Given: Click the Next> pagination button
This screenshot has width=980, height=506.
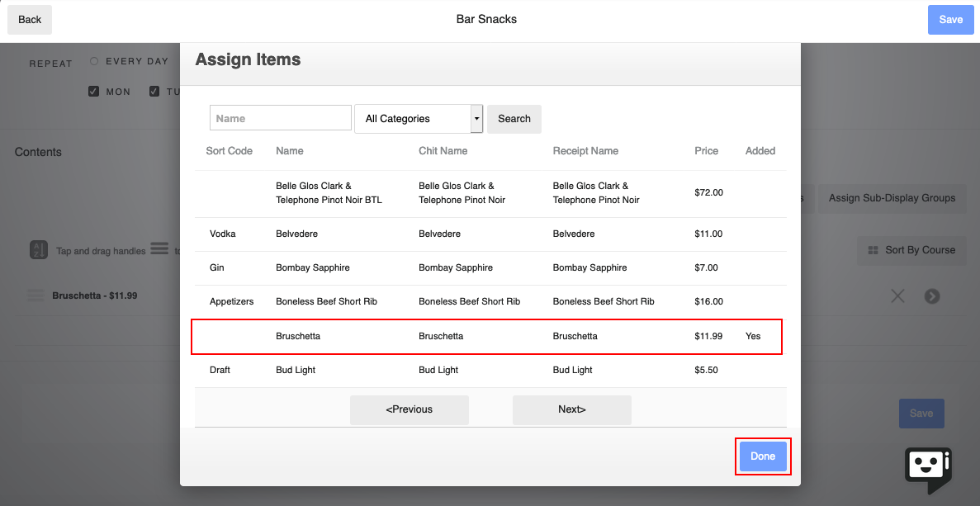Looking at the screenshot, I should 571,409.
